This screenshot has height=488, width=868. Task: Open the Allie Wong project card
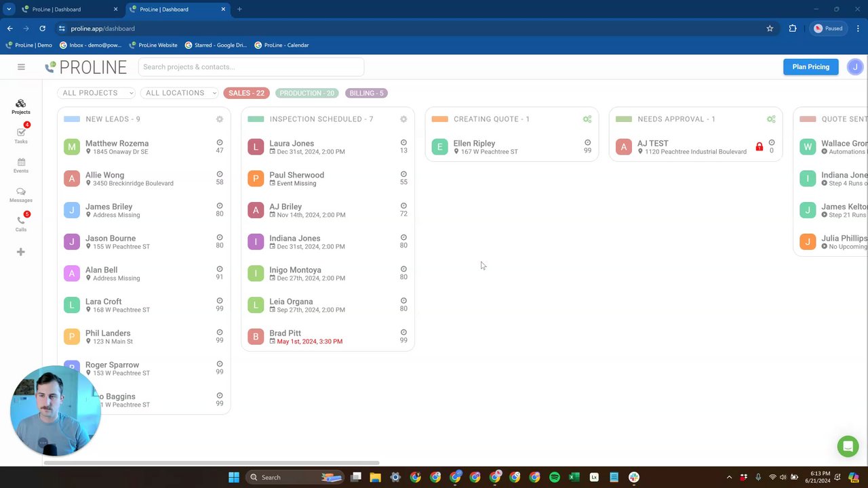coord(144,178)
